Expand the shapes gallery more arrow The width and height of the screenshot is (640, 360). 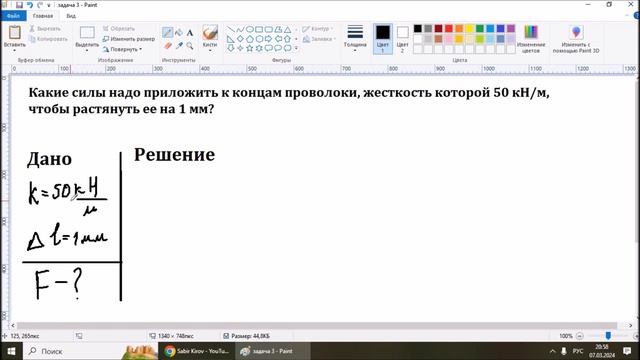[x=296, y=48]
